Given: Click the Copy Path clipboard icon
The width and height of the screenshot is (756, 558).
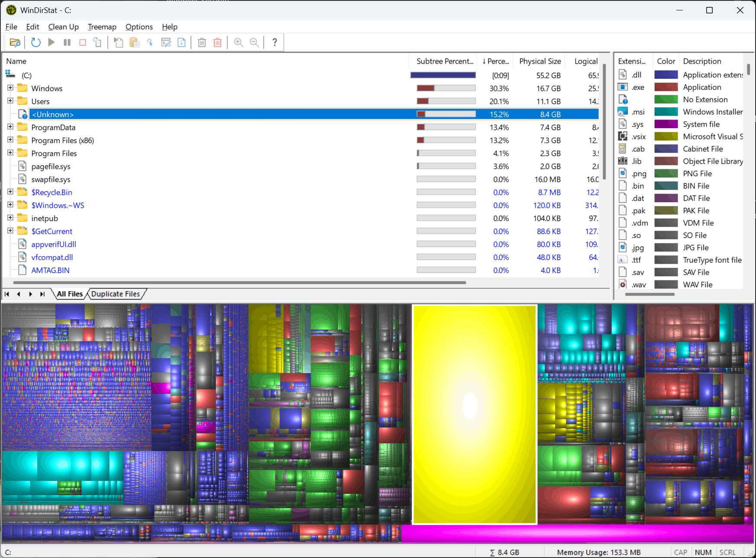Looking at the screenshot, I should coord(134,42).
